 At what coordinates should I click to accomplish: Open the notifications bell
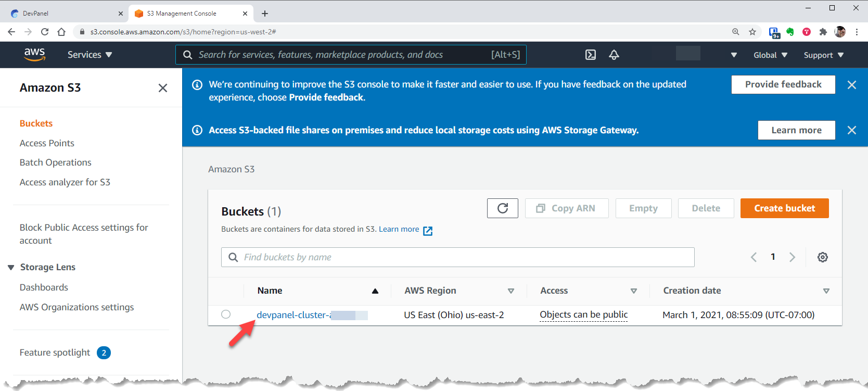(x=614, y=55)
